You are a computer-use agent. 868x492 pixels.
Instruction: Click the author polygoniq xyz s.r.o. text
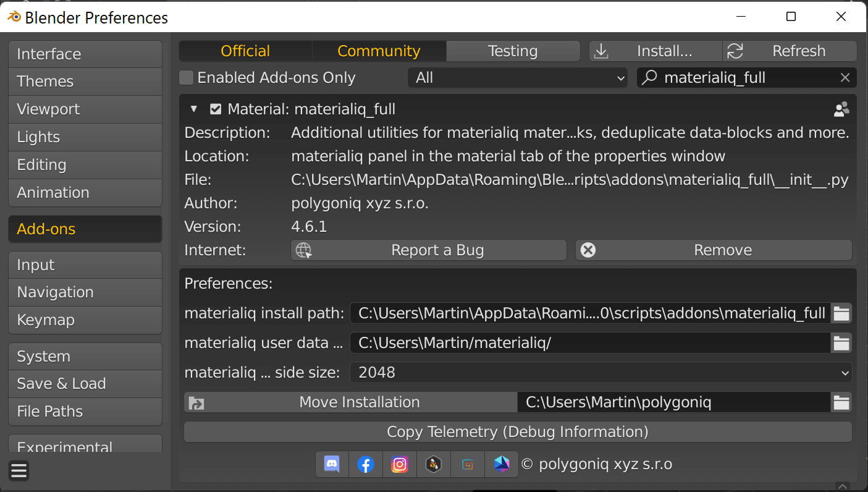click(360, 203)
